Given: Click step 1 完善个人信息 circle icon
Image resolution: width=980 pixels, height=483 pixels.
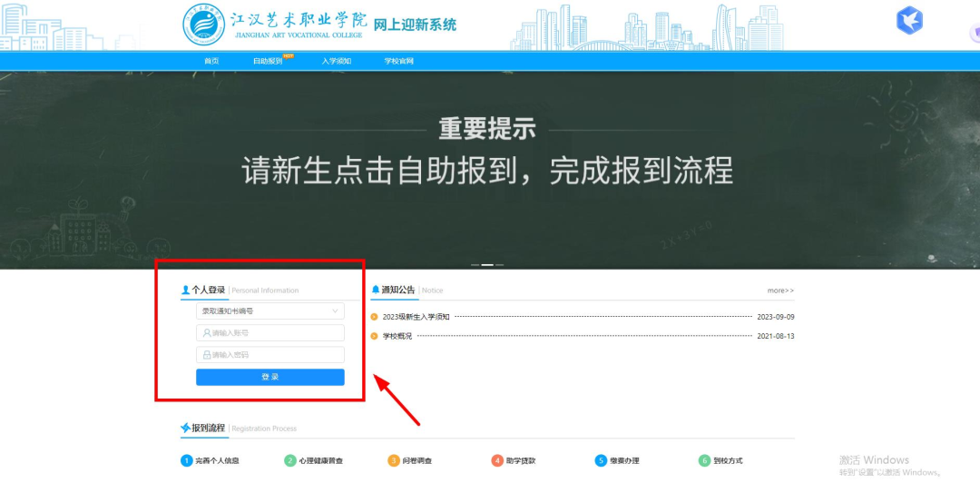Looking at the screenshot, I should tap(187, 460).
